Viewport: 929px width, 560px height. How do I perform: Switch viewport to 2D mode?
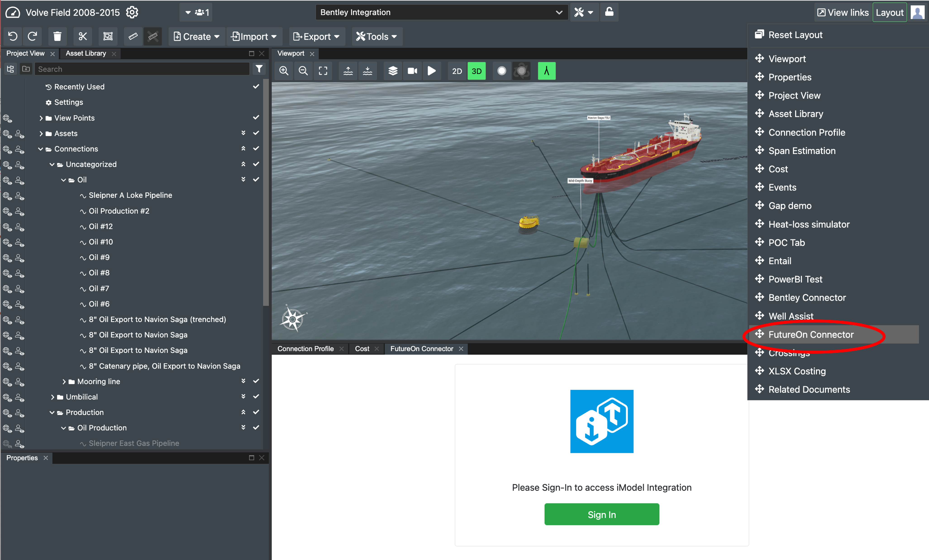click(x=457, y=71)
